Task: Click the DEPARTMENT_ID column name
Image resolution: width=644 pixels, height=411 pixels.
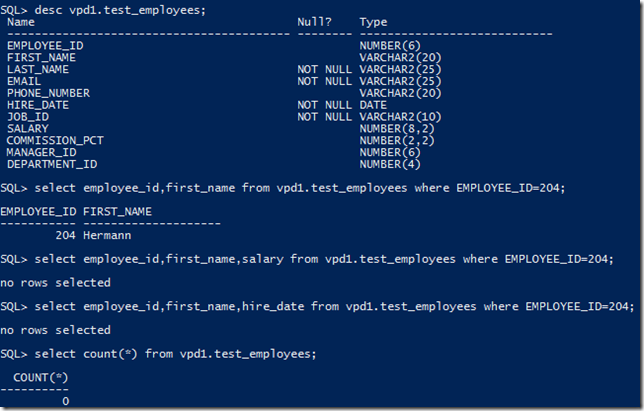Action: 52,165
